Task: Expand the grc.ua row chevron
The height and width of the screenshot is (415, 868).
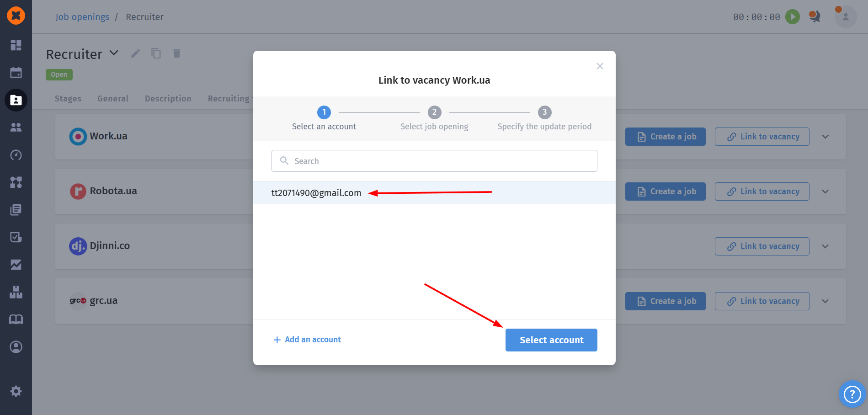Action: (x=825, y=301)
